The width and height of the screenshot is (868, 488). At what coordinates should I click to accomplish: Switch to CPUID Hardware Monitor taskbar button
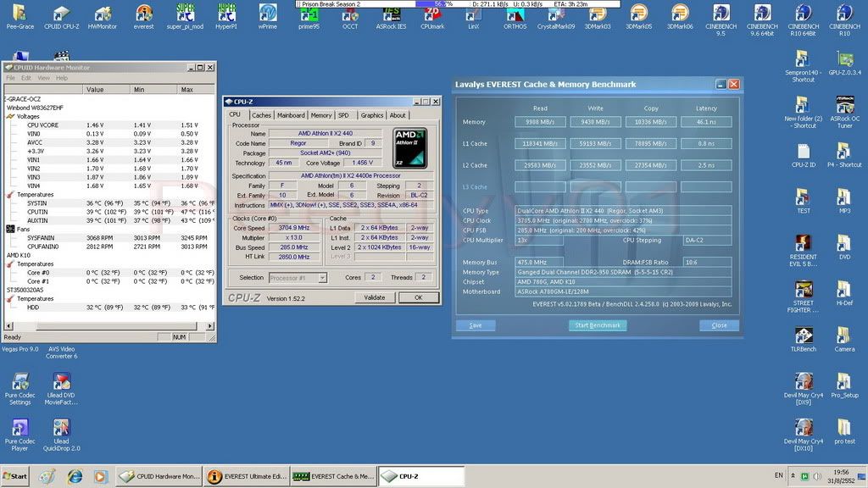[159, 476]
